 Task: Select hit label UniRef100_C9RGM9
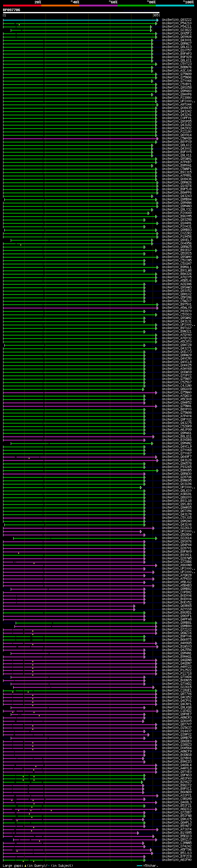tap(177, 799)
